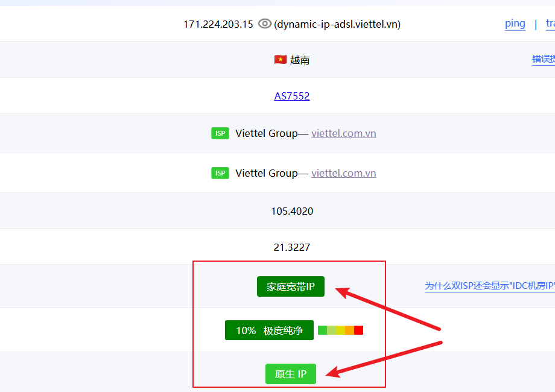This screenshot has height=392, width=555.
Task: Open the ping link
Action: coord(515,24)
